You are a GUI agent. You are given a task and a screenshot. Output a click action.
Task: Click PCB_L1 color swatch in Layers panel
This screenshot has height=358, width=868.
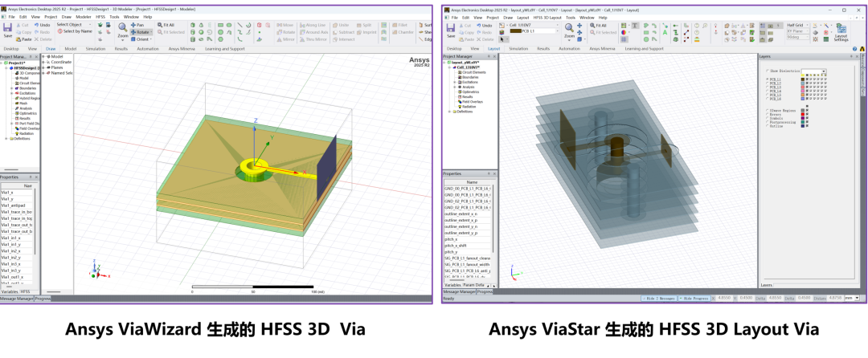[803, 79]
